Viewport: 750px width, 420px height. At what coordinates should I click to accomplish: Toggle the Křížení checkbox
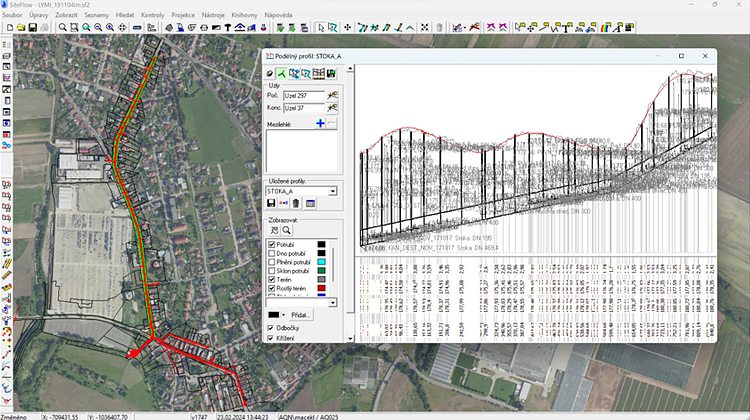[271, 338]
